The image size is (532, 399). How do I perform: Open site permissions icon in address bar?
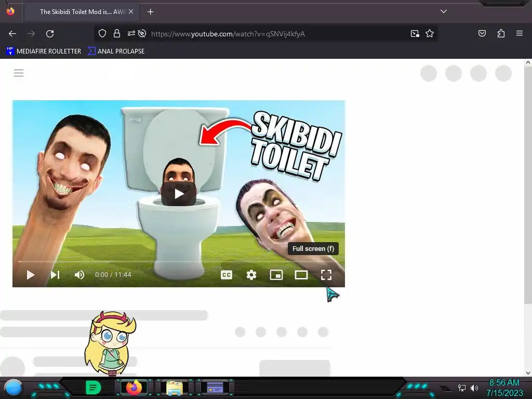pos(131,33)
